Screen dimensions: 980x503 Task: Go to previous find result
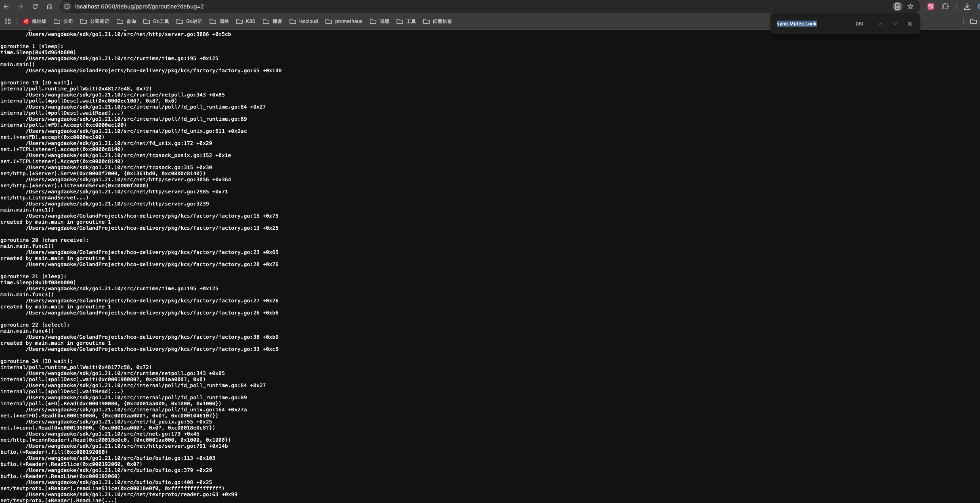coord(881,24)
